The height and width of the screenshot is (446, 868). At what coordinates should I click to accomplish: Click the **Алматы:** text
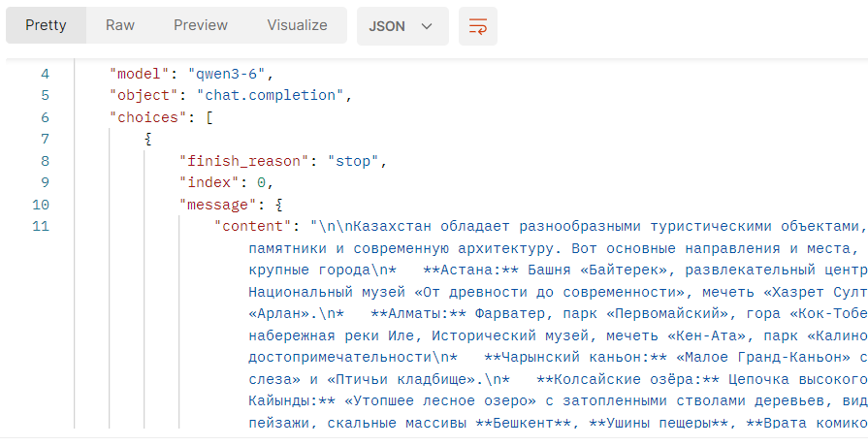pyautogui.click(x=419, y=314)
